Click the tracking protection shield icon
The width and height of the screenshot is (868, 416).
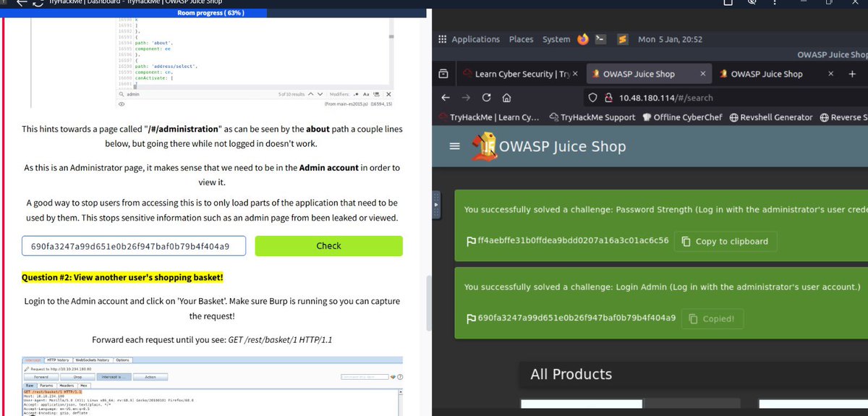[x=592, y=98]
